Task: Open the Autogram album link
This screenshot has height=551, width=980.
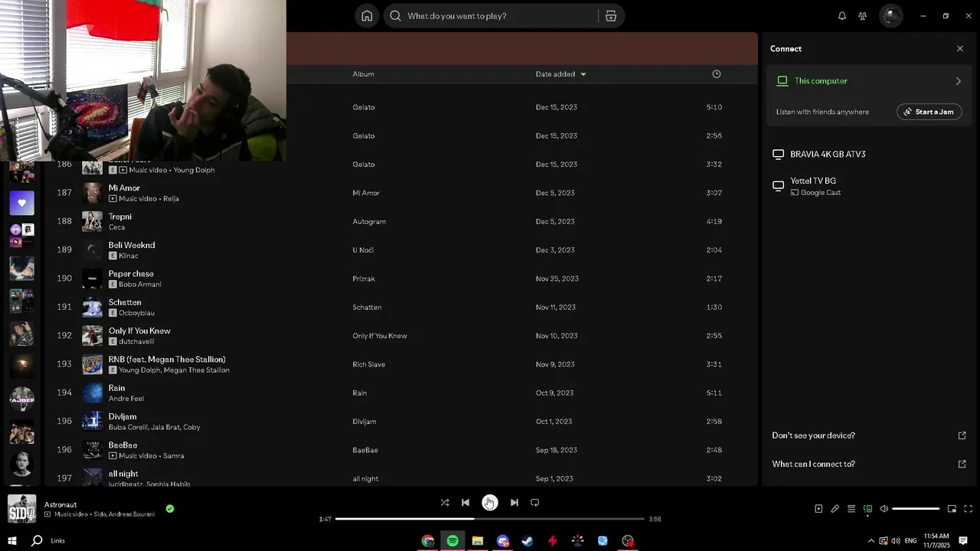Action: coord(369,222)
